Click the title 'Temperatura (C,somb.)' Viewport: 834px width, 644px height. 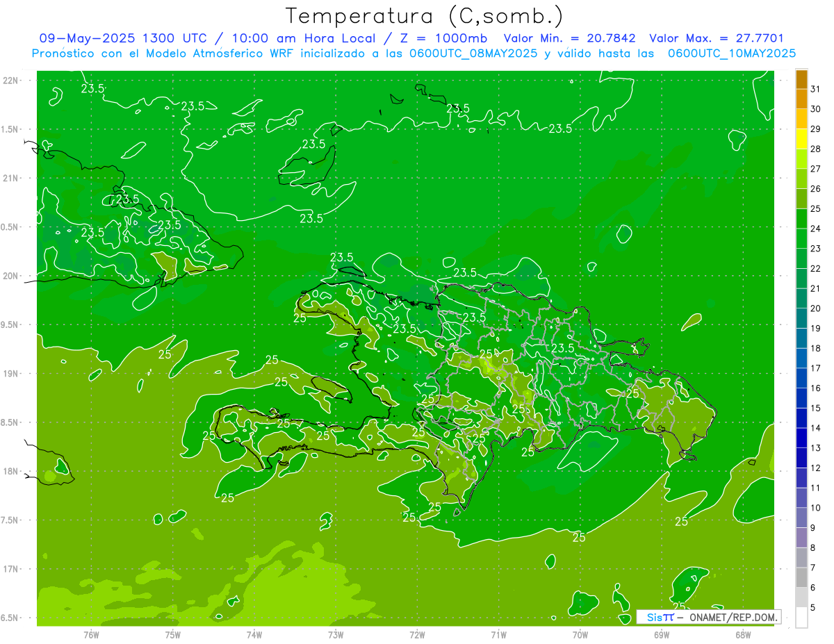pos(425,16)
